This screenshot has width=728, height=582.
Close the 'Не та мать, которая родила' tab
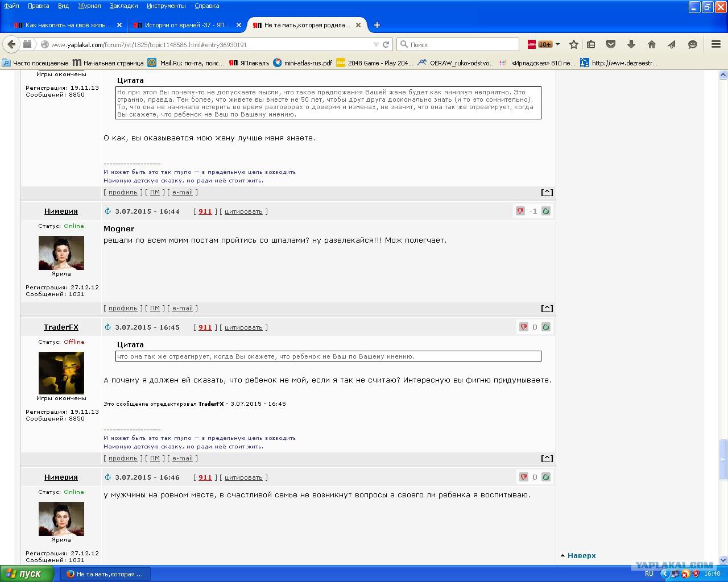[x=358, y=25]
